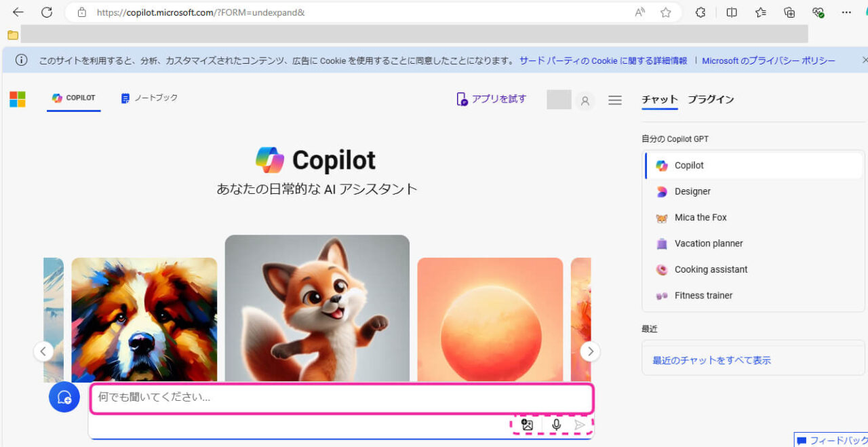This screenshot has height=447, width=868.
Task: Click the send arrow icon
Action: tap(580, 425)
